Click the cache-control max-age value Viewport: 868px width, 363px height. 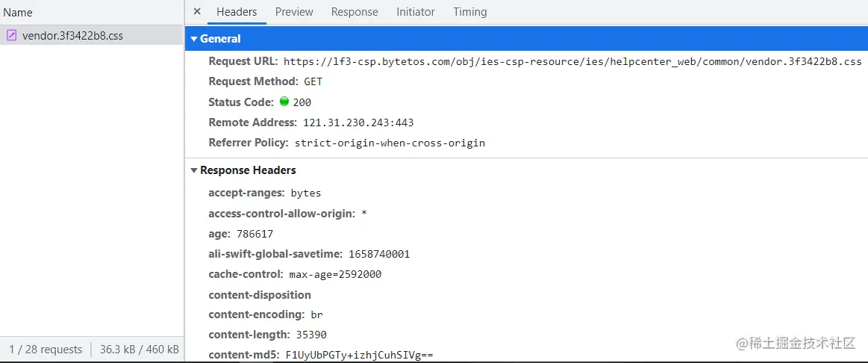[335, 274]
